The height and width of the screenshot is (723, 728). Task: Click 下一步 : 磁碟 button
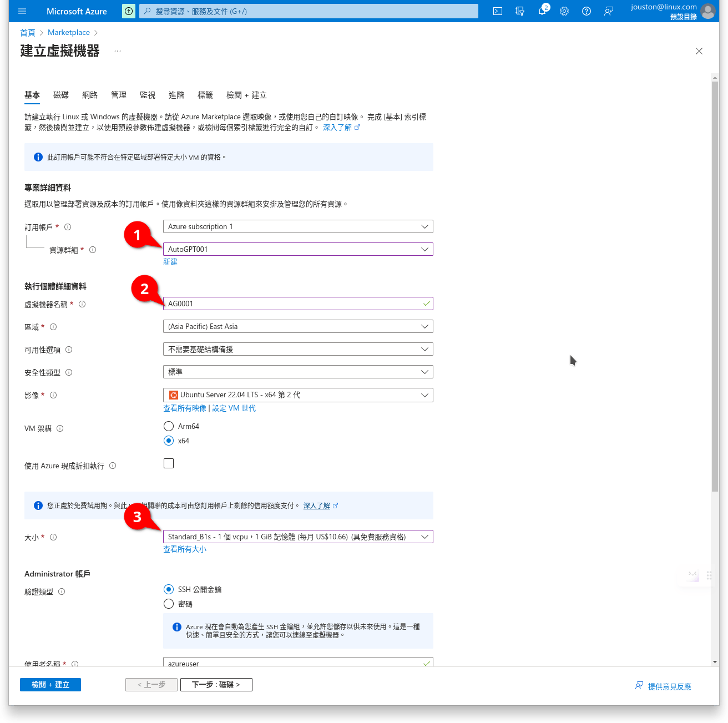pyautogui.click(x=216, y=685)
